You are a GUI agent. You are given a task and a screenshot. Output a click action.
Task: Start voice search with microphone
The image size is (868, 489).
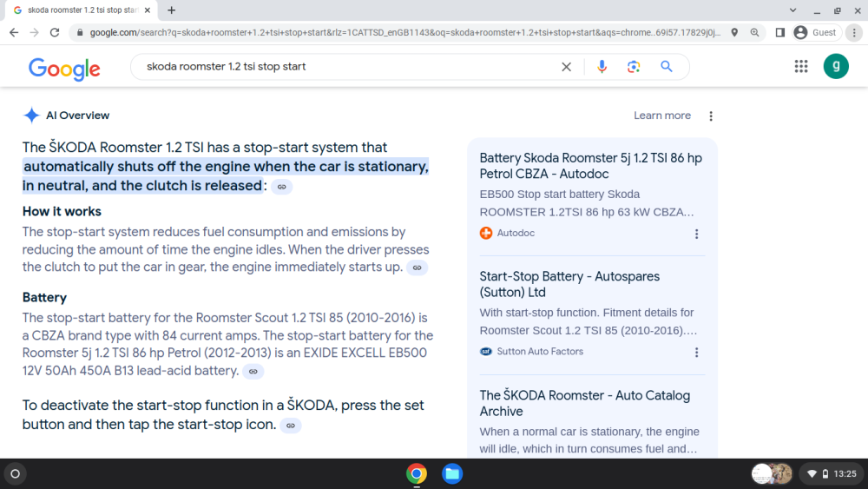coord(602,67)
